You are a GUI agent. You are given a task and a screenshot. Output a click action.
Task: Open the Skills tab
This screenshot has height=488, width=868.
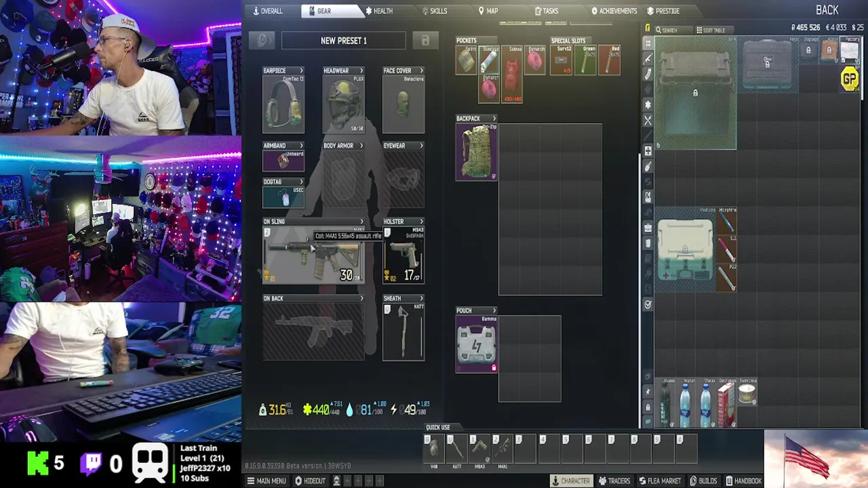tap(434, 11)
